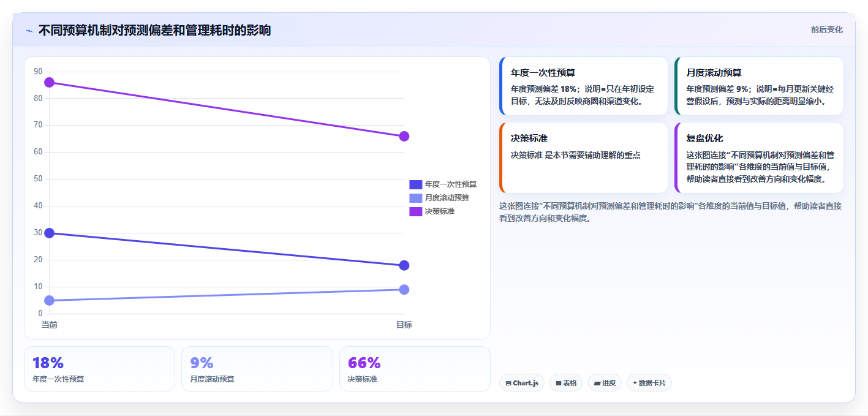
Task: Click 年度一次性预算 data point at 目标
Action: tap(404, 265)
